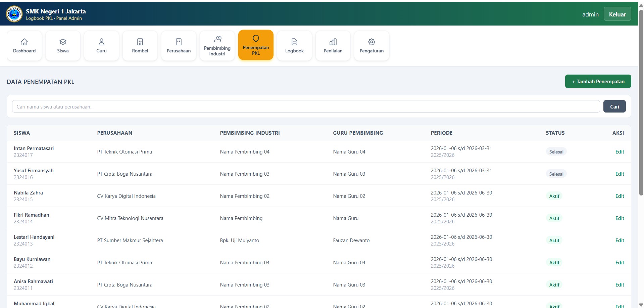Edit Anisa Rahmawati placement

click(620, 284)
